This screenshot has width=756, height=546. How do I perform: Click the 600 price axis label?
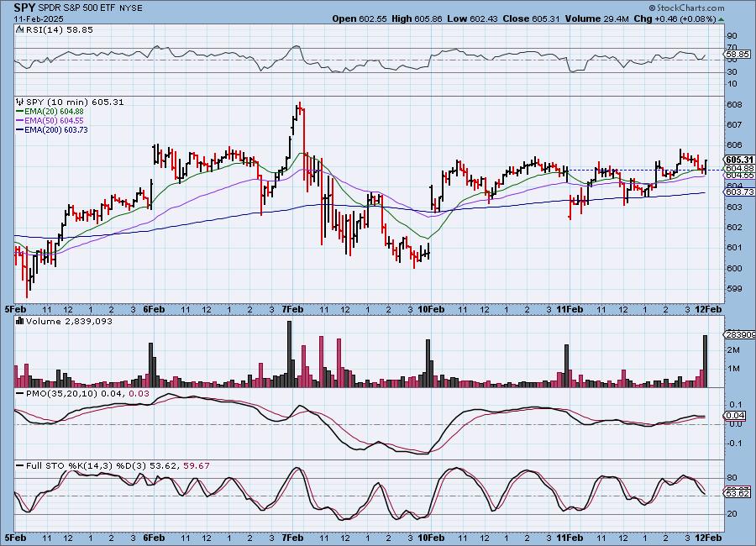(x=734, y=268)
